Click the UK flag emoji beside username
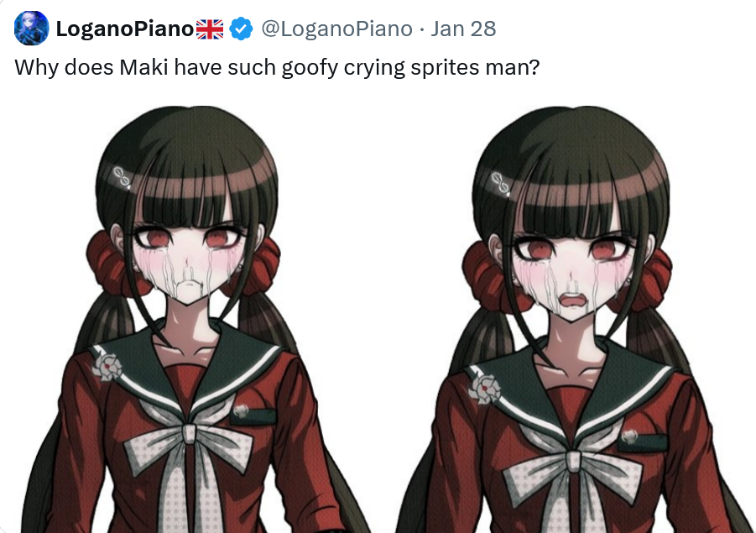Screen dimensions: 756x533 210,29
